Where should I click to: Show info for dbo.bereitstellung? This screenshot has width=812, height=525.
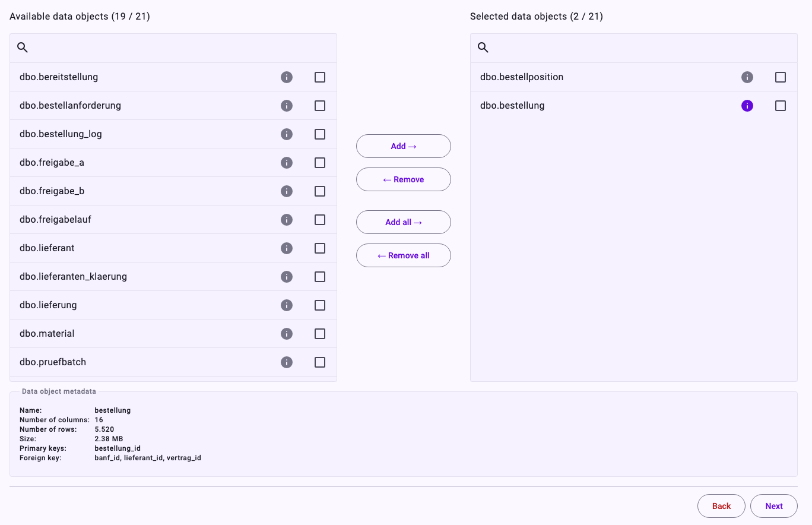[287, 77]
